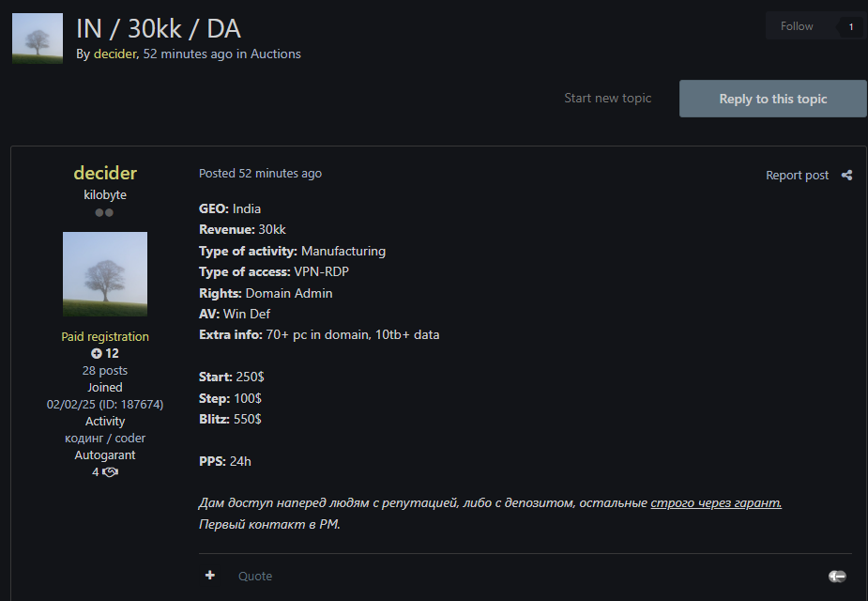Click Rights: Domain Admin line
The width and height of the screenshot is (868, 601).
point(266,293)
